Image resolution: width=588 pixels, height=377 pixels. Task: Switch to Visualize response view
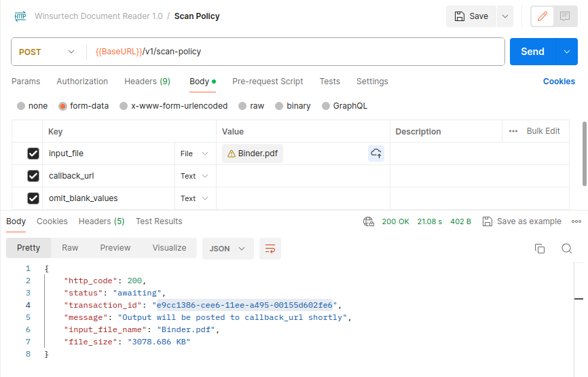(169, 248)
